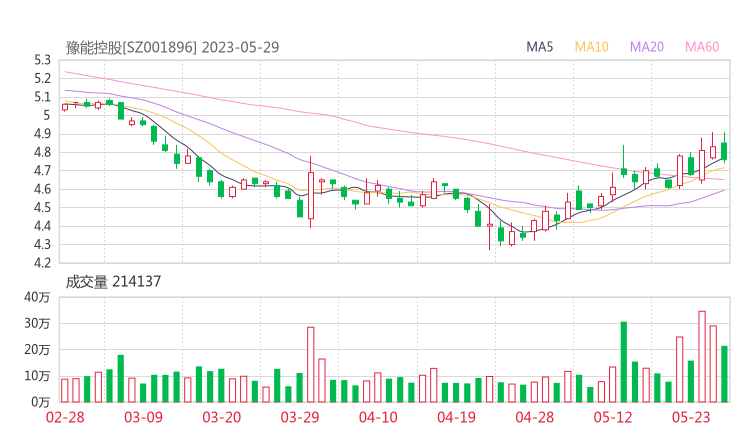Click the stock title 豫能控股[SZ001896]
Viewport: 740px width, 440px height.
[x=131, y=47]
